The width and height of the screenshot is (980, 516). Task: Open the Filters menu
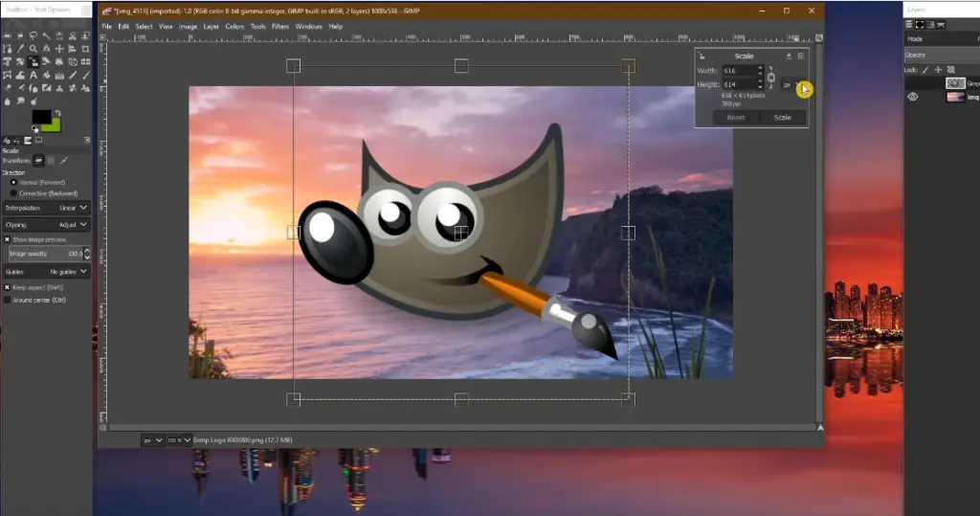pyautogui.click(x=280, y=26)
